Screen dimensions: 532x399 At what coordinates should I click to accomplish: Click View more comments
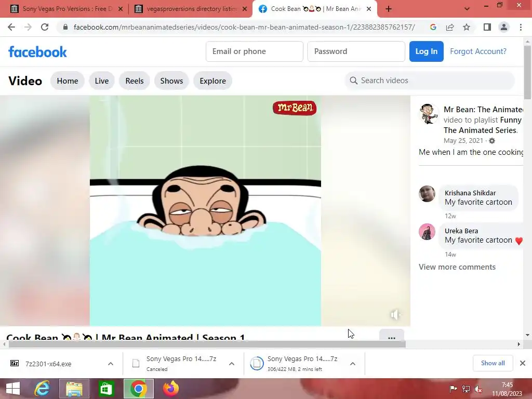coord(457,267)
